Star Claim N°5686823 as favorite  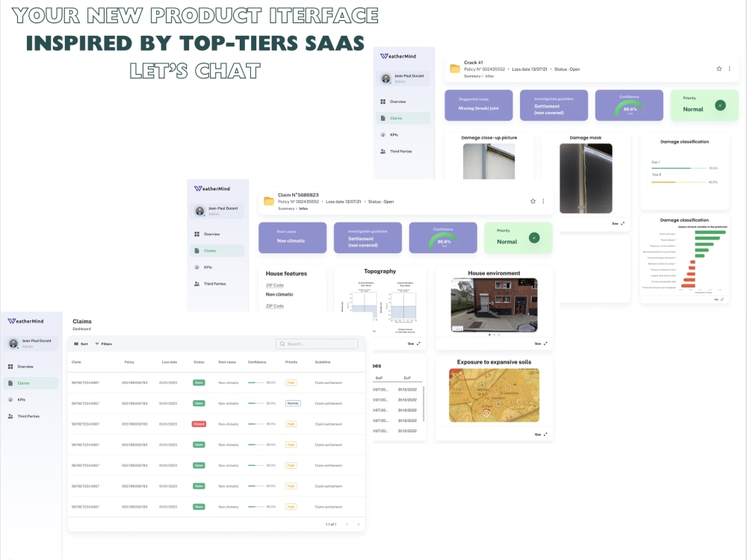point(533,202)
